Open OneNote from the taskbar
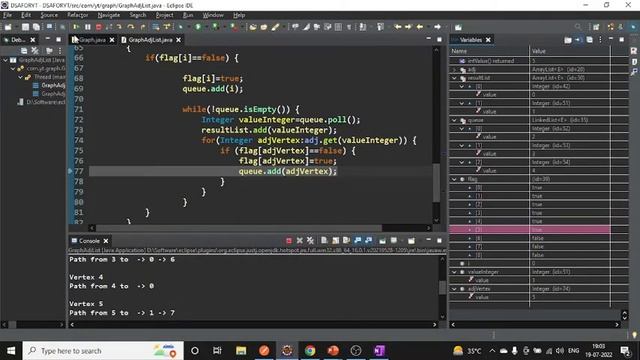The width and height of the screenshot is (640, 360). click(x=379, y=351)
